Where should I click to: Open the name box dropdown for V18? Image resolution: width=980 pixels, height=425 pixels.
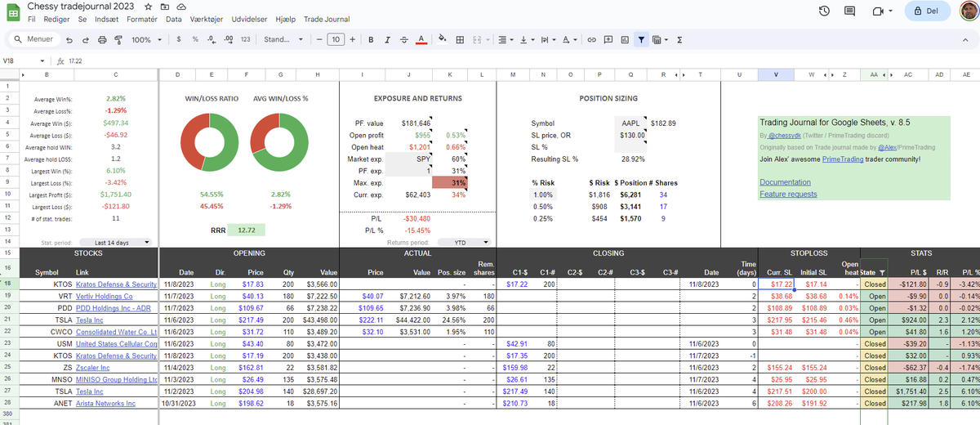tap(42, 60)
